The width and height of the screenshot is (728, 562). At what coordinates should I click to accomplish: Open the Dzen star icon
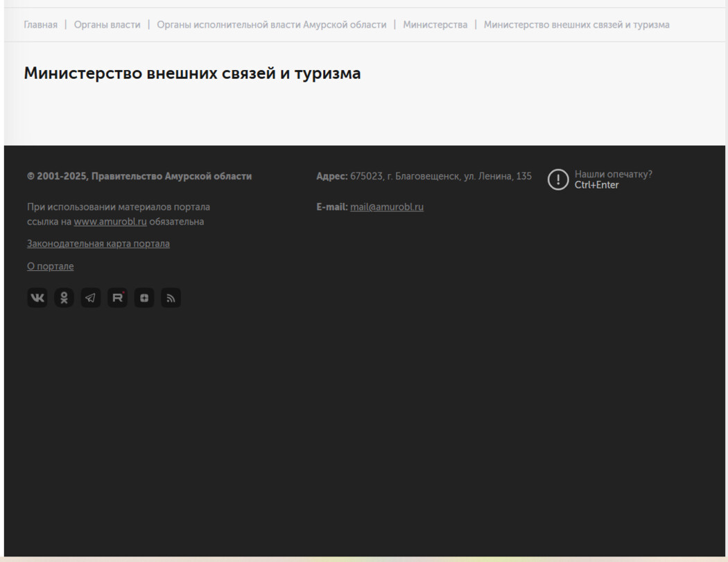[x=144, y=297]
